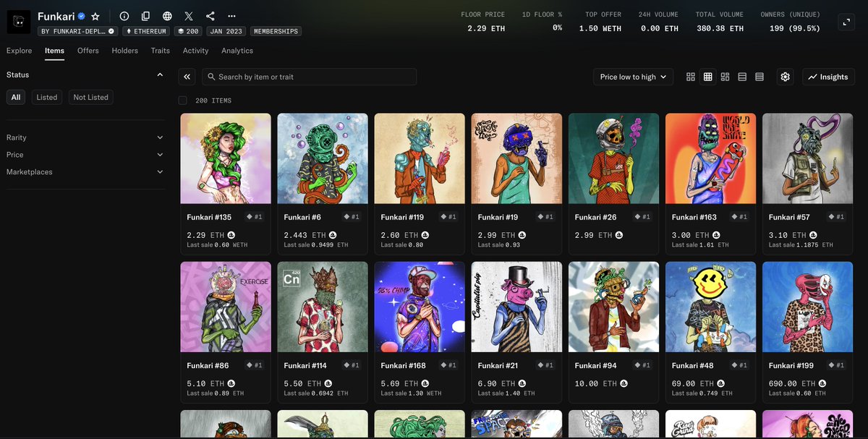Open Funkari #48 smiley face artwork
Viewport: 868px width, 439px height.
(x=710, y=307)
